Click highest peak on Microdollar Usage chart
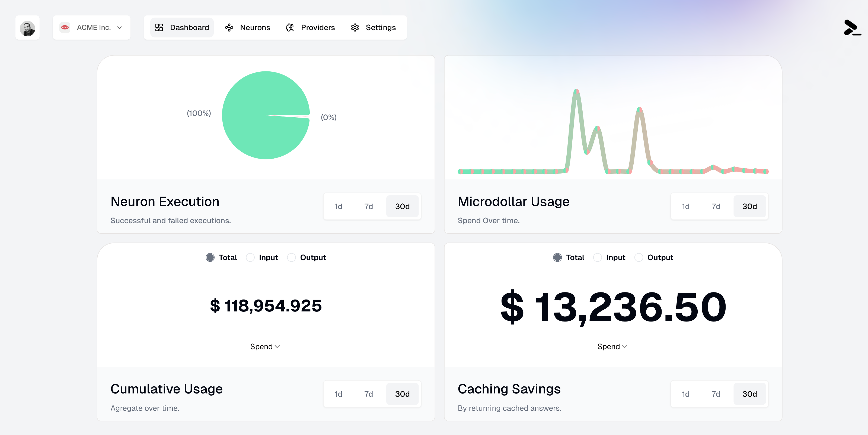 click(576, 91)
